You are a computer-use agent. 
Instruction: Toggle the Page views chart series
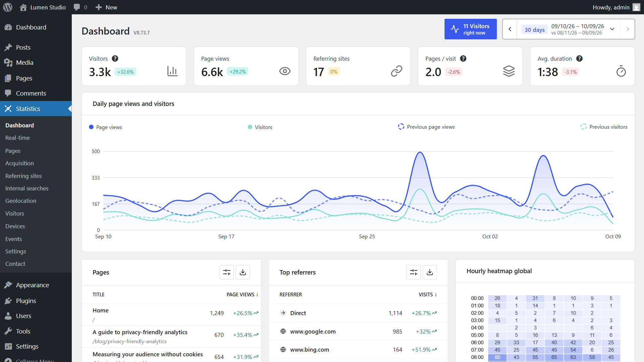point(105,127)
